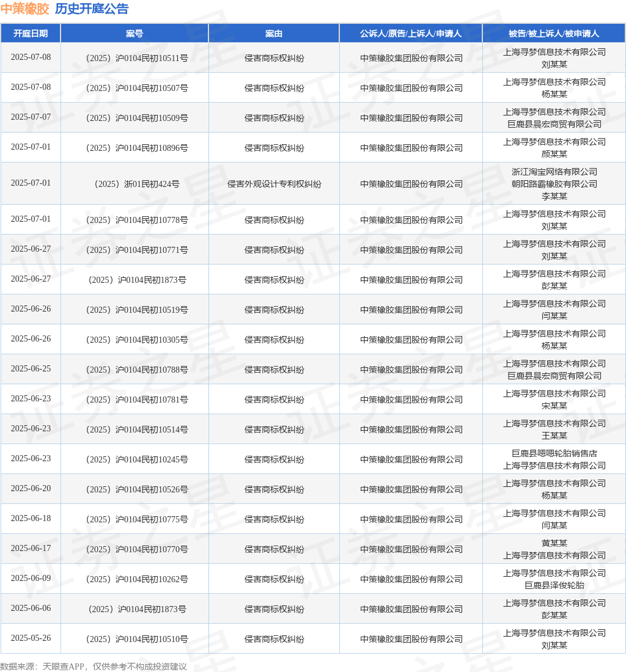Click the date 2025-06-20
626x672 pixels.
[31, 489]
